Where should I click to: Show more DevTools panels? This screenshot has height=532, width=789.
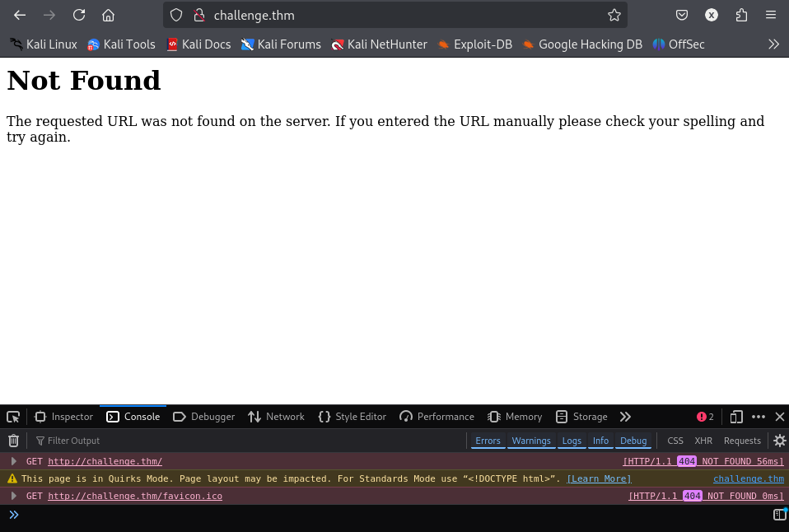click(625, 417)
